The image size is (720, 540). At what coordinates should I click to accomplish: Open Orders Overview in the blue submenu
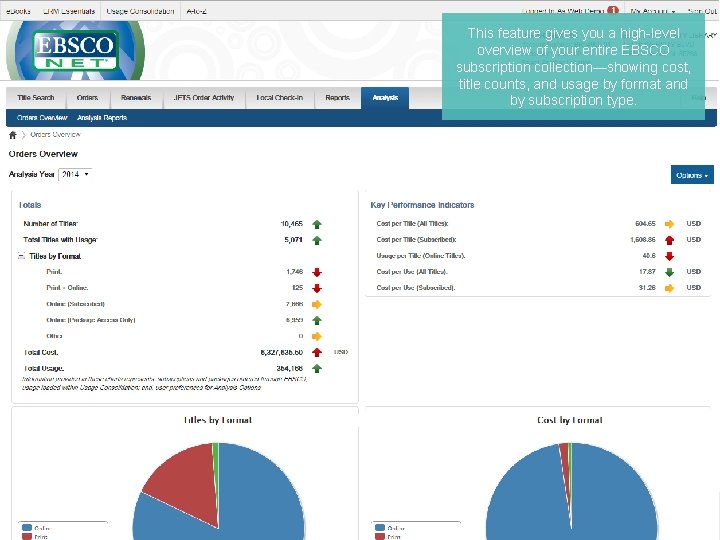42,118
